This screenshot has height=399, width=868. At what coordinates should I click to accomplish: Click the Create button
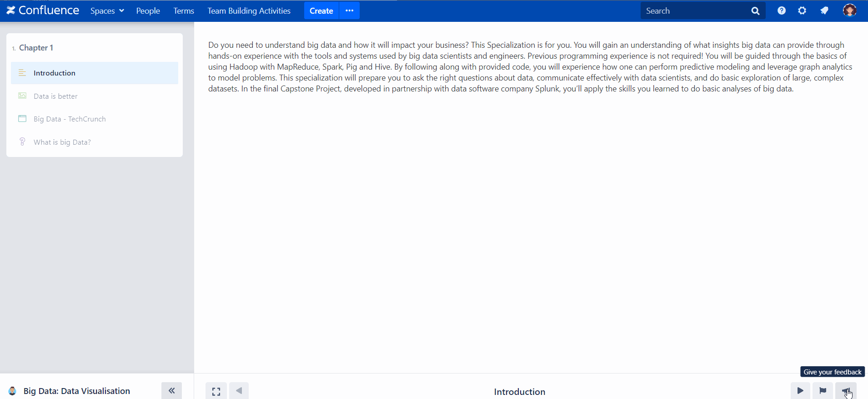tap(321, 11)
